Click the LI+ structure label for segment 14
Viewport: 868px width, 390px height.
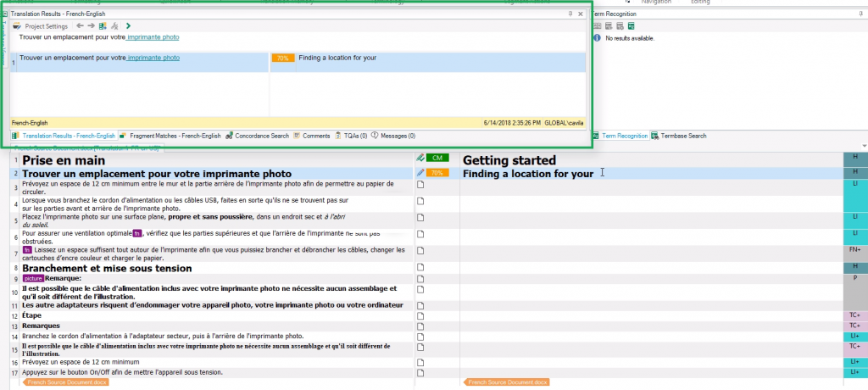click(x=854, y=337)
